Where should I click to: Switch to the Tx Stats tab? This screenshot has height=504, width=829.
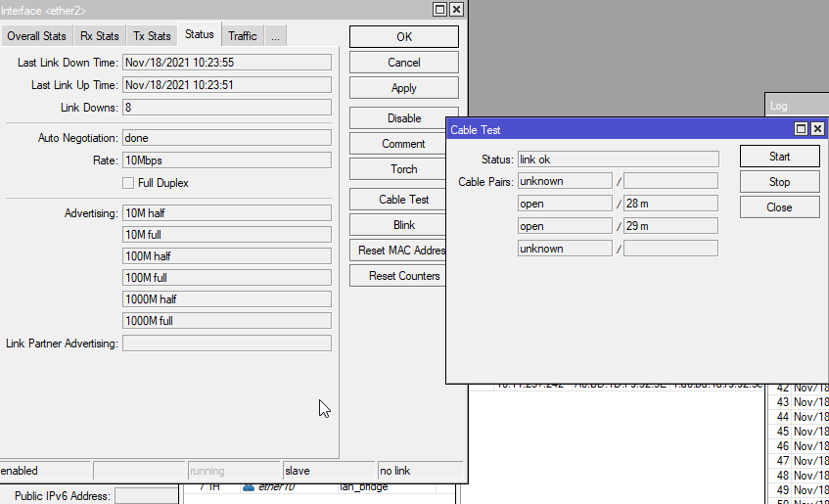152,36
